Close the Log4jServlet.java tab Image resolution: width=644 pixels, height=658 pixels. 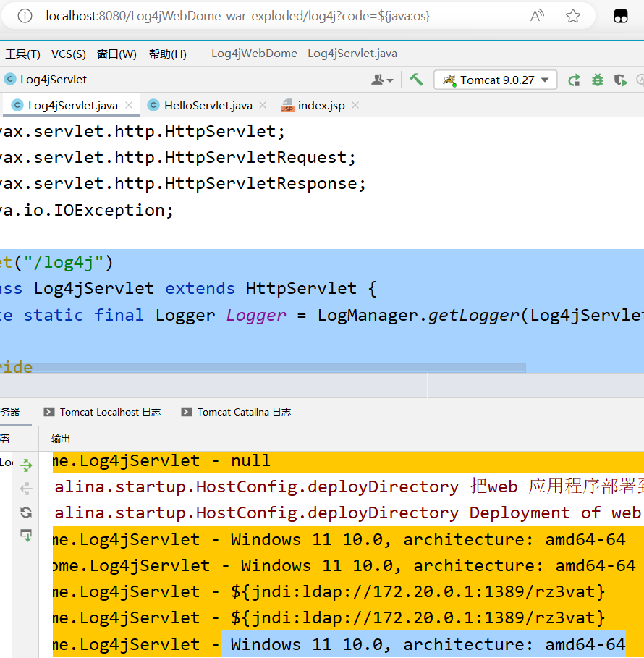[129, 106]
